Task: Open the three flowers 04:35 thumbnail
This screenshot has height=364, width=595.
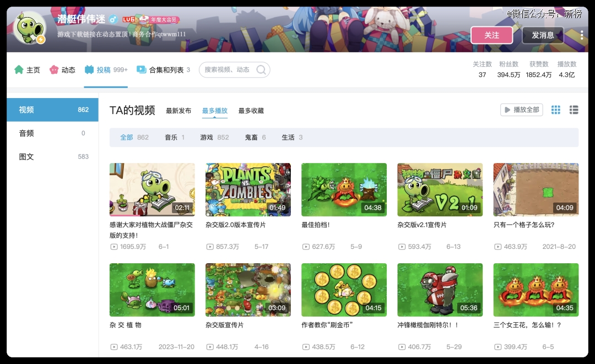Action: click(536, 290)
